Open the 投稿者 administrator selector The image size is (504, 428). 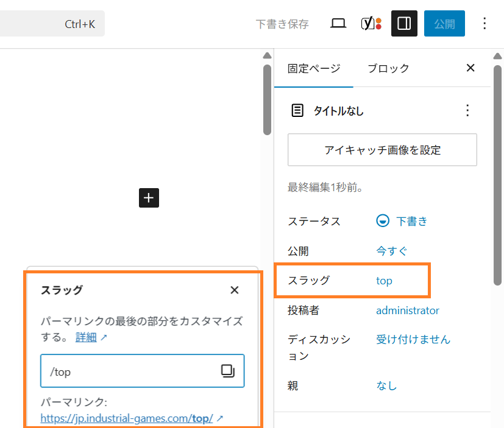pos(407,310)
